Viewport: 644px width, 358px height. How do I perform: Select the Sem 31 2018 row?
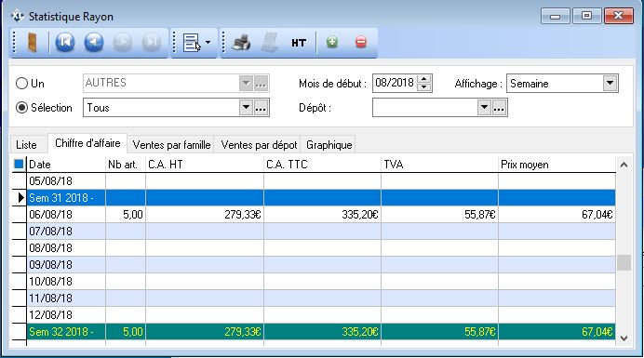click(x=321, y=198)
